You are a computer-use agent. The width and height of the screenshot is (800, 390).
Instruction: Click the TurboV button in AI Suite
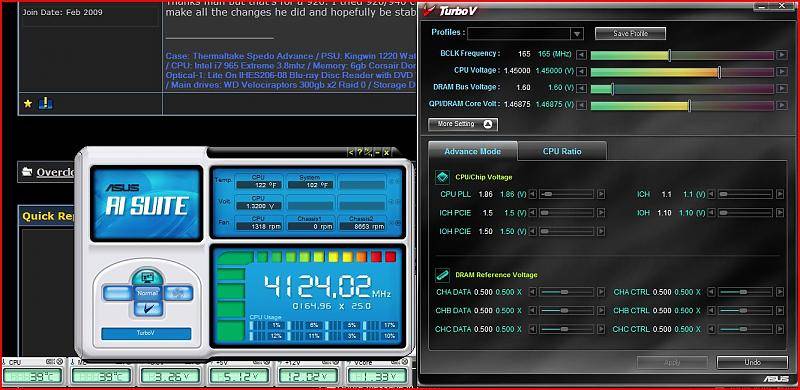146,333
